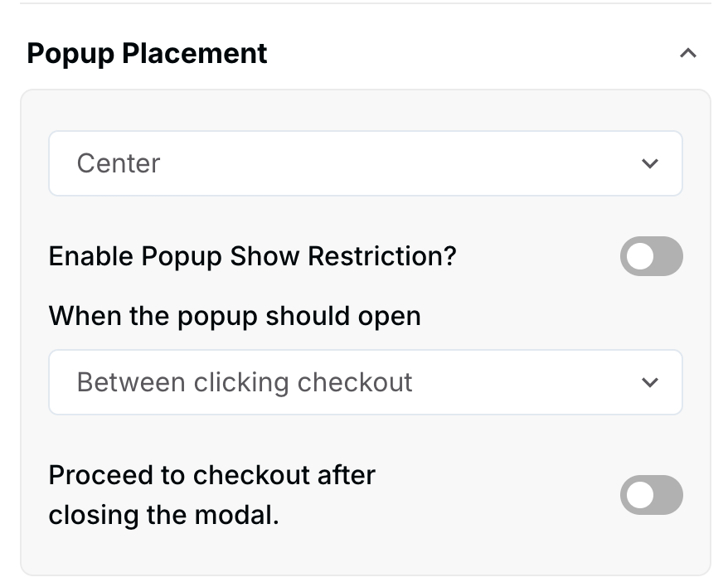The width and height of the screenshot is (728, 587).
Task: Click the arrow icon in the checkout trigger dropdown
Action: tap(650, 382)
